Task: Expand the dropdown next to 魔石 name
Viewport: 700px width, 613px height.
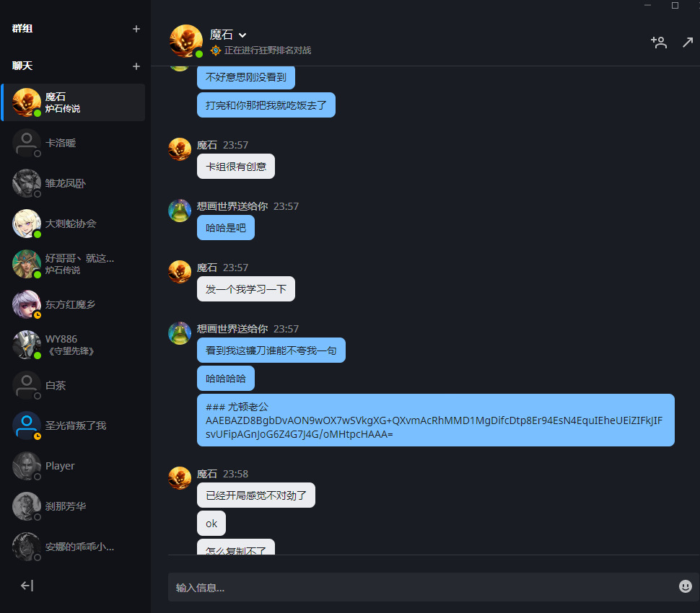Action: (242, 35)
